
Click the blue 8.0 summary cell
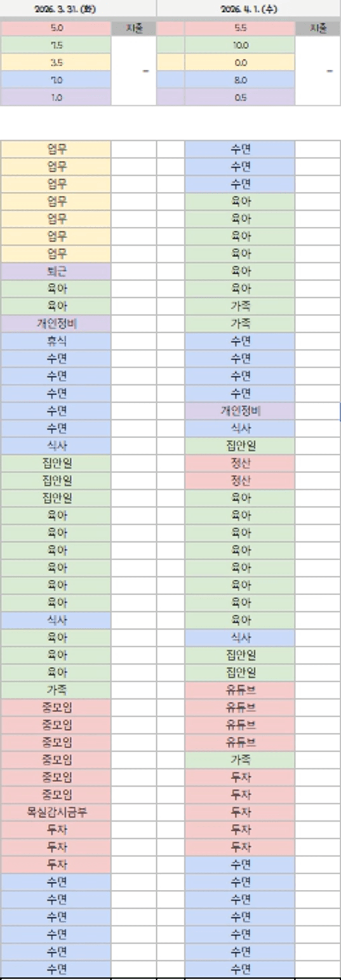click(x=240, y=80)
